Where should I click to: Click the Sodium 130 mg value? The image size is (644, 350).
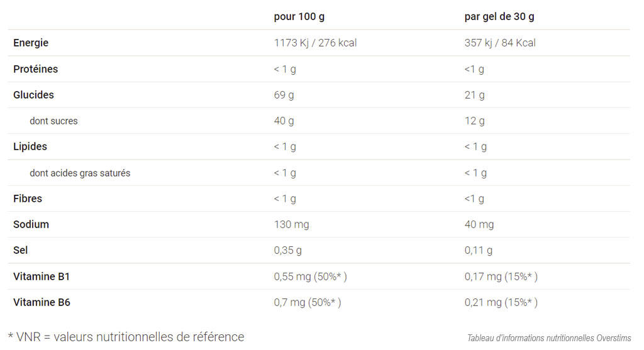tap(291, 224)
